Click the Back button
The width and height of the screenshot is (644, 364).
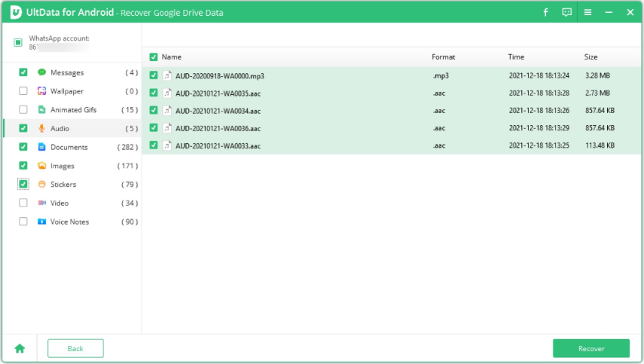point(75,348)
